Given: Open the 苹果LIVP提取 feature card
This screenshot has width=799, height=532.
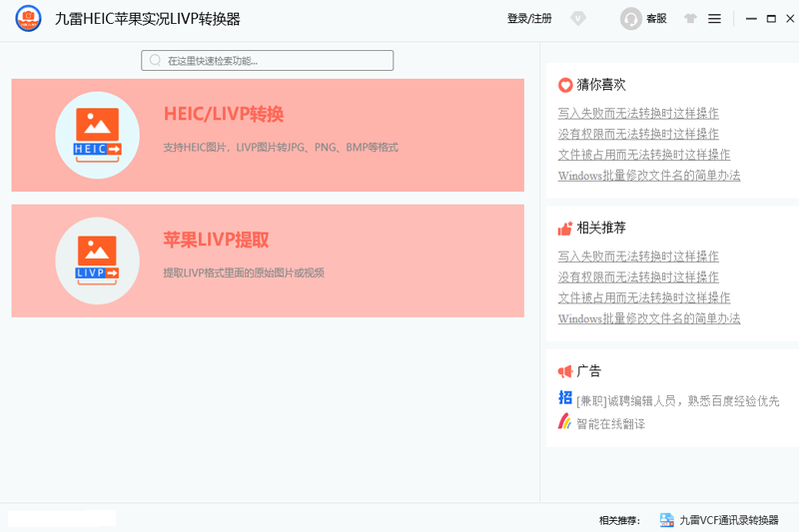Looking at the screenshot, I should (268, 261).
